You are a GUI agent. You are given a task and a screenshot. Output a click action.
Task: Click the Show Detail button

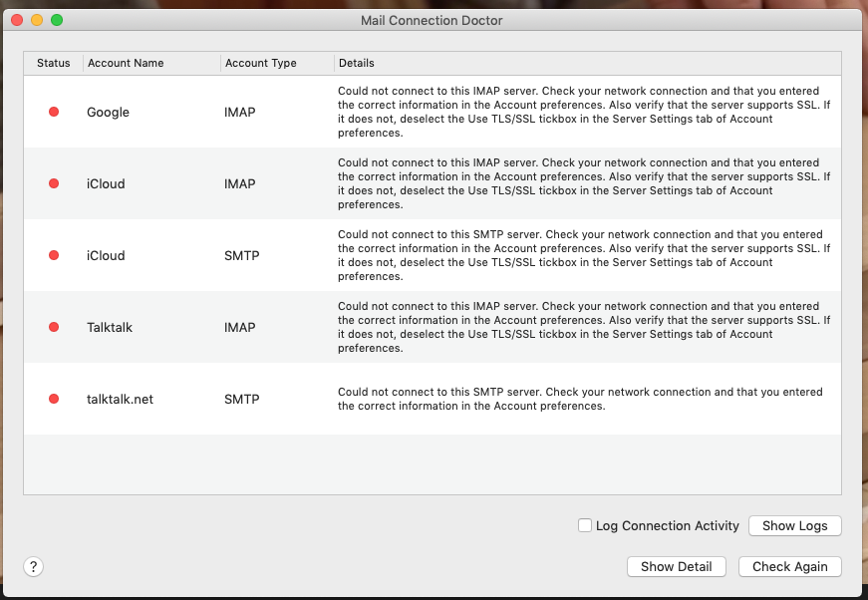click(676, 566)
